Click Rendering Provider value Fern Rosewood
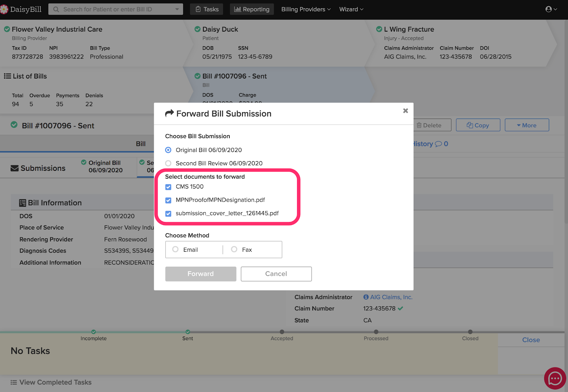 coord(125,239)
